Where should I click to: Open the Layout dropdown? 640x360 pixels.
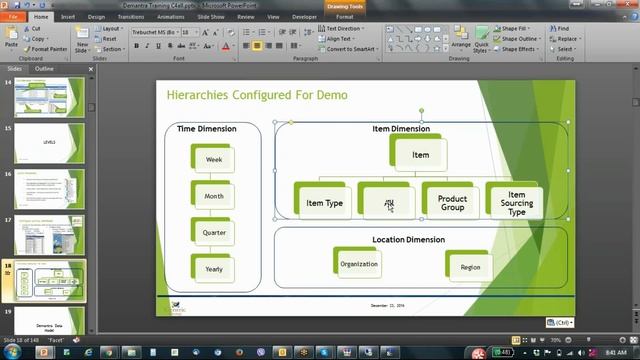(109, 29)
